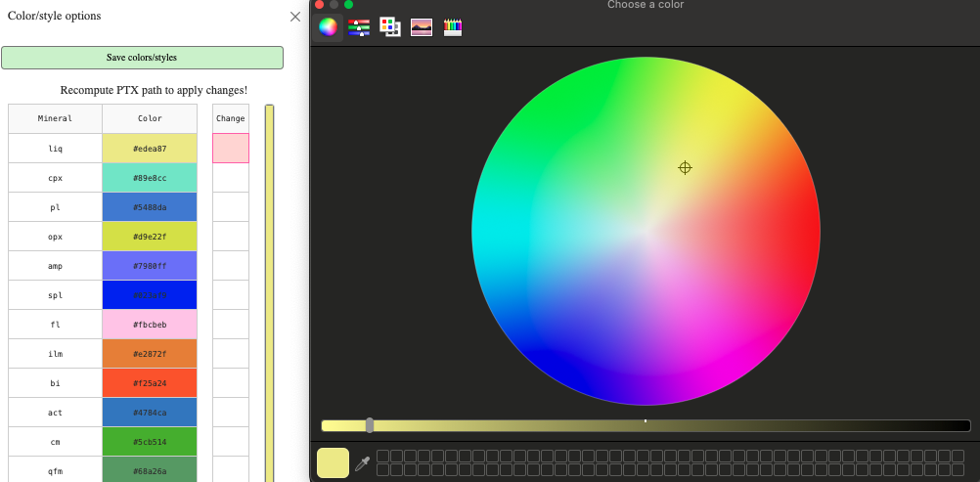The image size is (980, 482).
Task: Switch to pencils color mode
Action: coord(453,27)
